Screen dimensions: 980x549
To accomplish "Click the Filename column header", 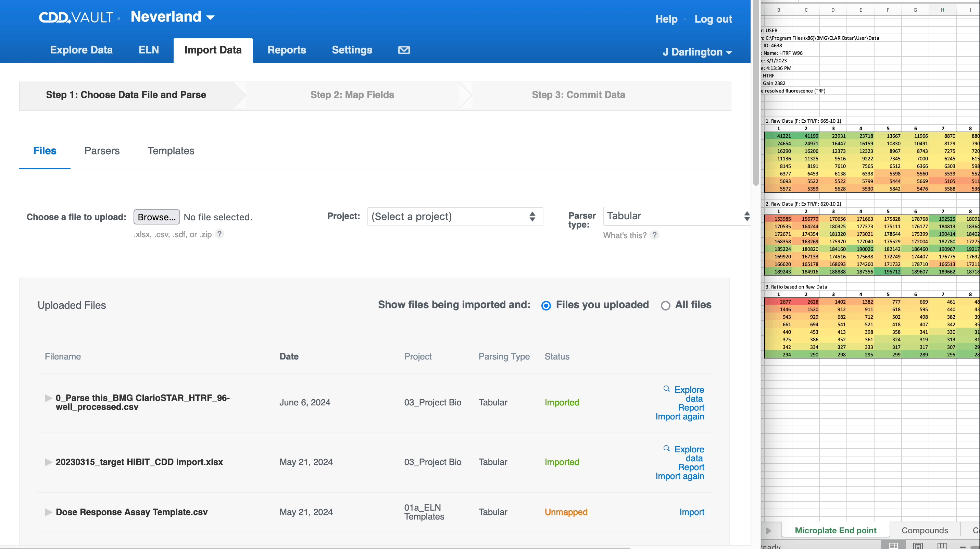I will (x=63, y=356).
